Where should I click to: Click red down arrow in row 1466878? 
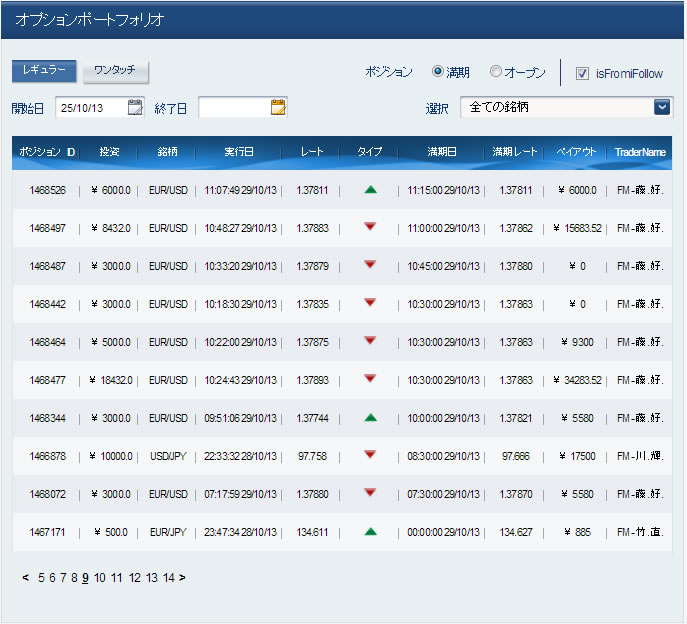[x=370, y=454]
